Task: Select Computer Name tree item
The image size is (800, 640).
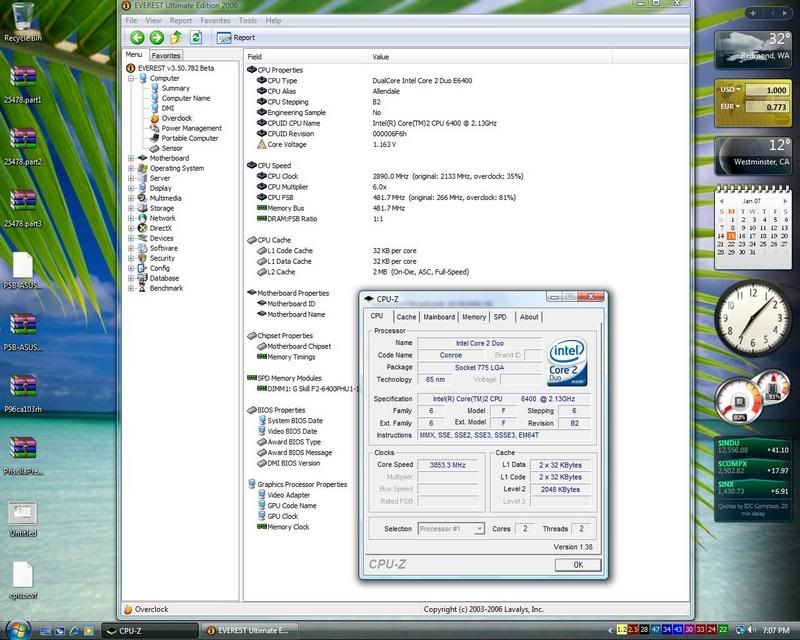Action: coord(186,98)
